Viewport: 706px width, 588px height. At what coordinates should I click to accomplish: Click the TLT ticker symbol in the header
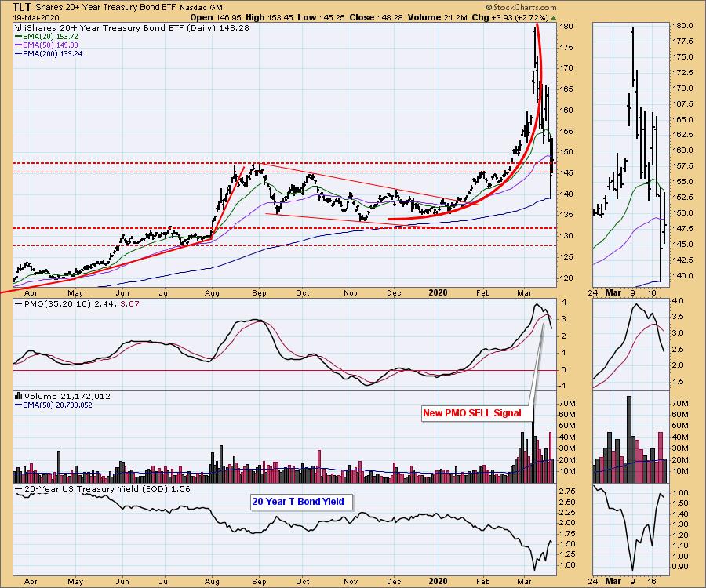(22, 7)
